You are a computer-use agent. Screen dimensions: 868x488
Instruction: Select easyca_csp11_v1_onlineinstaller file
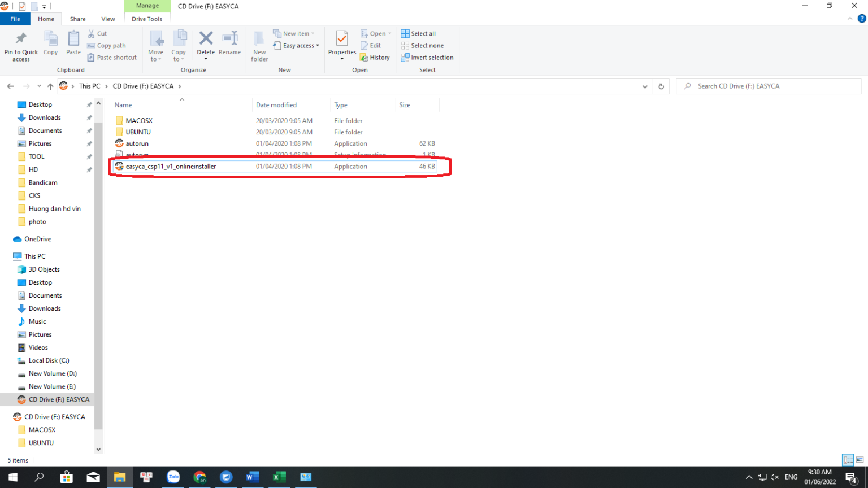[171, 167]
